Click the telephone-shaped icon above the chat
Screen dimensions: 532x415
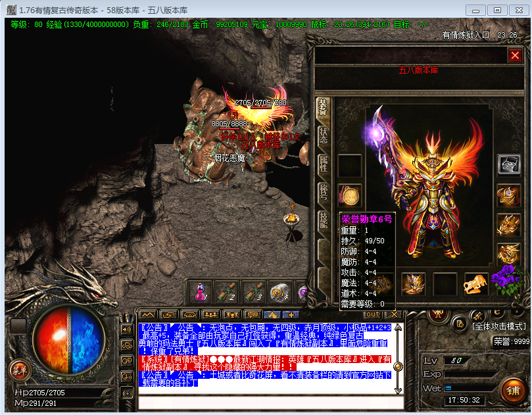point(189,315)
